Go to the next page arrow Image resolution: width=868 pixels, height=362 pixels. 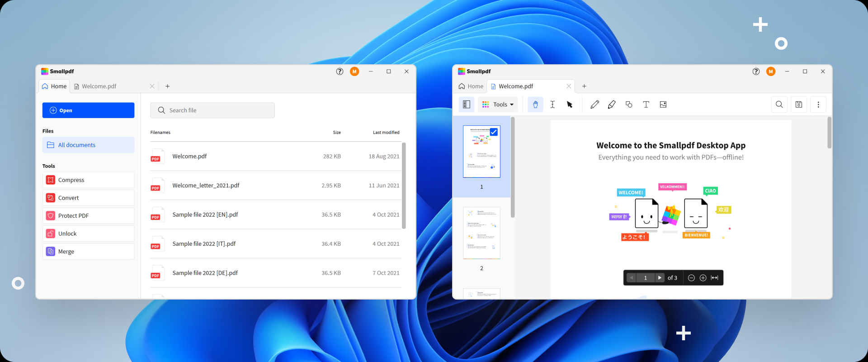[x=660, y=278]
